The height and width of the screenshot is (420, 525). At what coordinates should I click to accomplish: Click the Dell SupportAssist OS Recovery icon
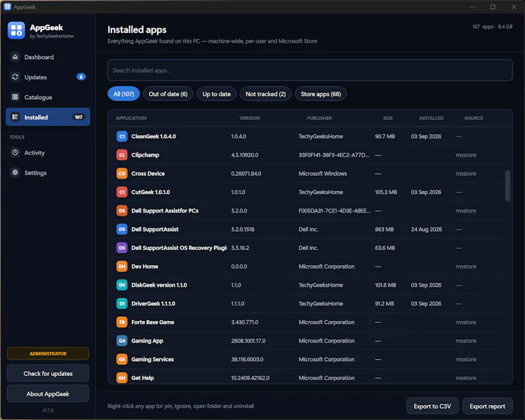pyautogui.click(x=122, y=248)
